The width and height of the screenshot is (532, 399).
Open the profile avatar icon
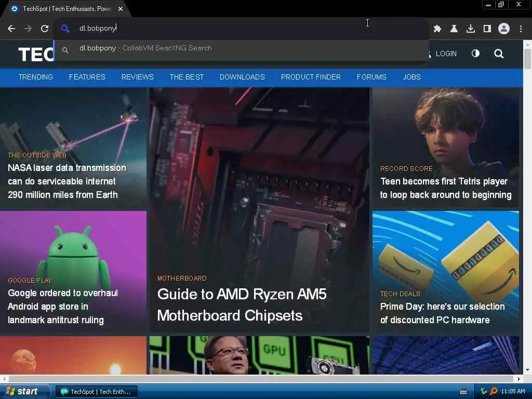[504, 29]
